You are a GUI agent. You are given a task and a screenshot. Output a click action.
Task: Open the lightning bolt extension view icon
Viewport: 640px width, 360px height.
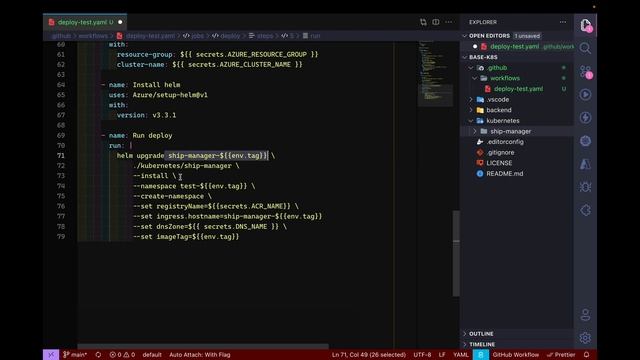point(585,118)
